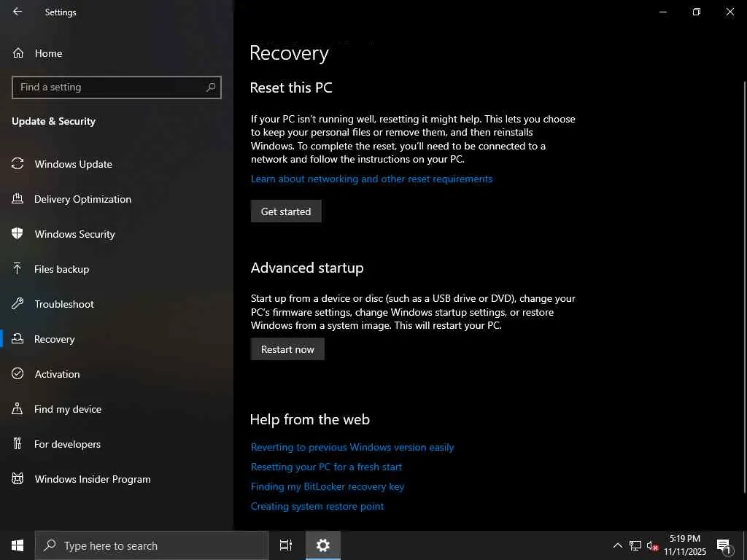The width and height of the screenshot is (747, 560).
Task: Open the notification action center
Action: pos(724,545)
